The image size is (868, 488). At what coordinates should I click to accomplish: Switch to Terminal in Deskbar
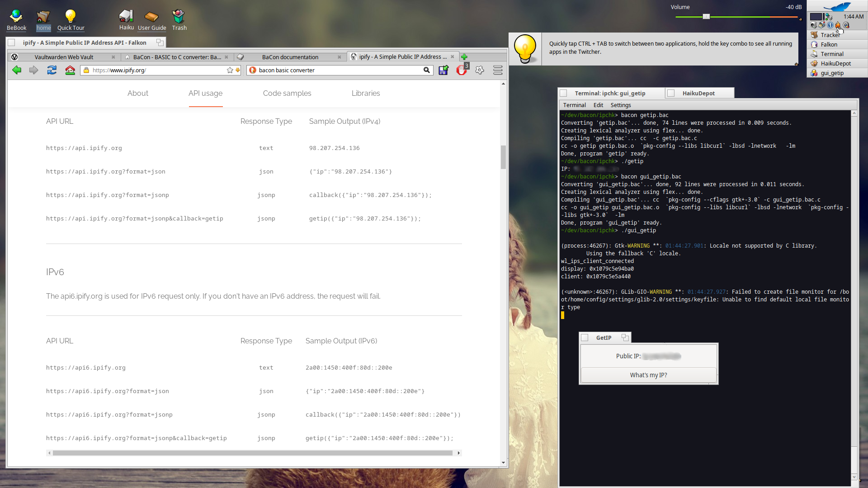pyautogui.click(x=837, y=54)
